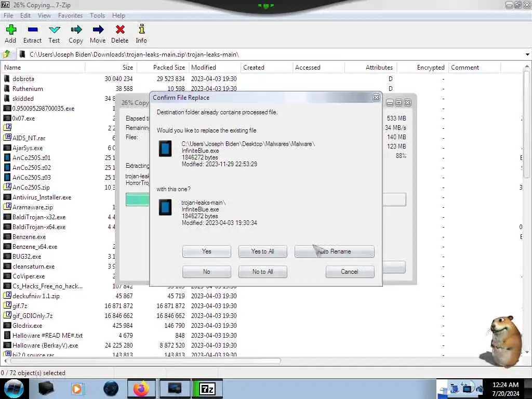Select BaldiTrojan-x32.exe in the list
The width and height of the screenshot is (532, 399).
(x=39, y=217)
